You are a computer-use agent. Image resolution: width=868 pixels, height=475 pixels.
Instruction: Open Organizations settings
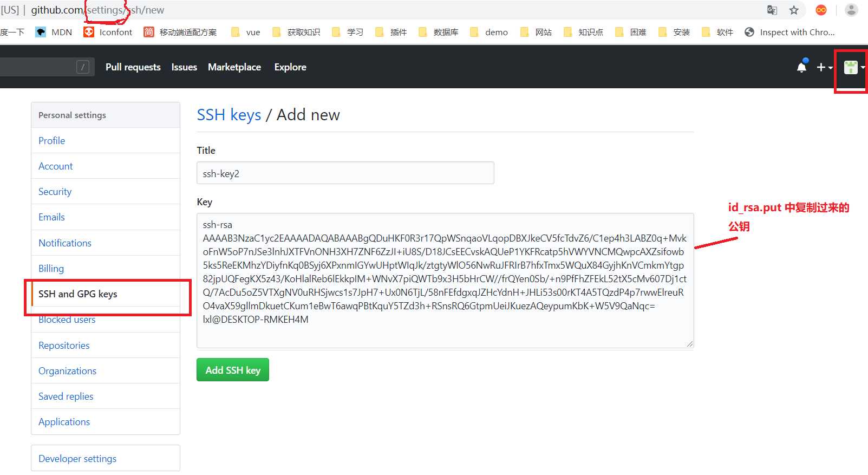pyautogui.click(x=106, y=370)
